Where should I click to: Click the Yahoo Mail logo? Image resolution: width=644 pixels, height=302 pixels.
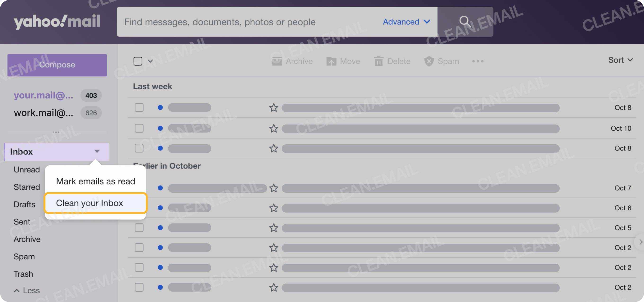tap(57, 22)
